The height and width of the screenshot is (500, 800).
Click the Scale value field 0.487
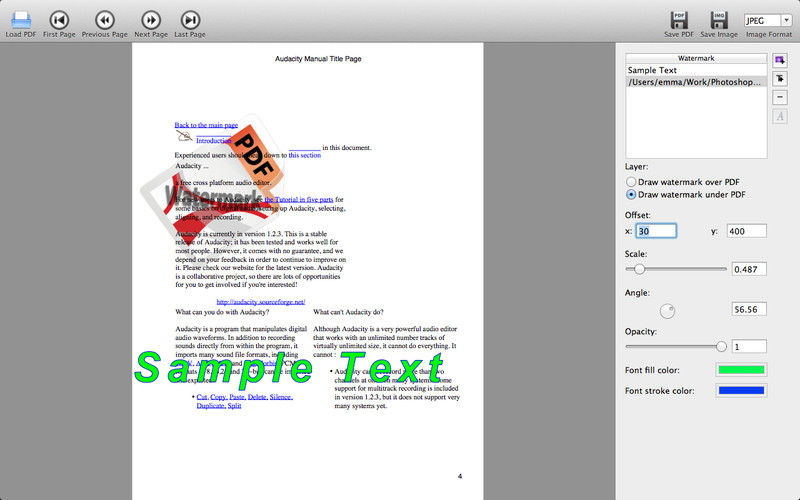pos(749,269)
